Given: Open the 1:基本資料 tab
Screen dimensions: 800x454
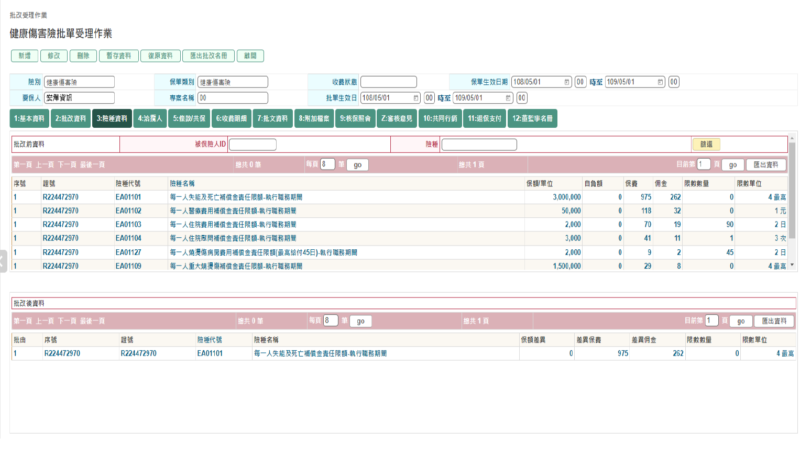Looking at the screenshot, I should click(29, 118).
